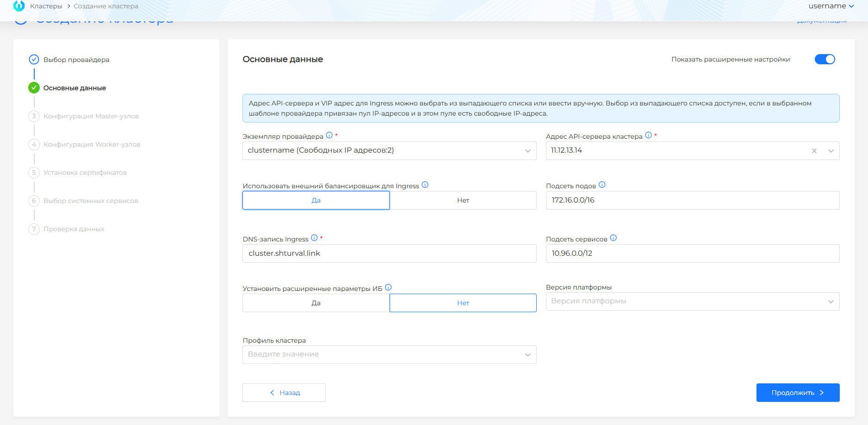
Task: Open Кластеры breadcrumb link
Action: 46,6
